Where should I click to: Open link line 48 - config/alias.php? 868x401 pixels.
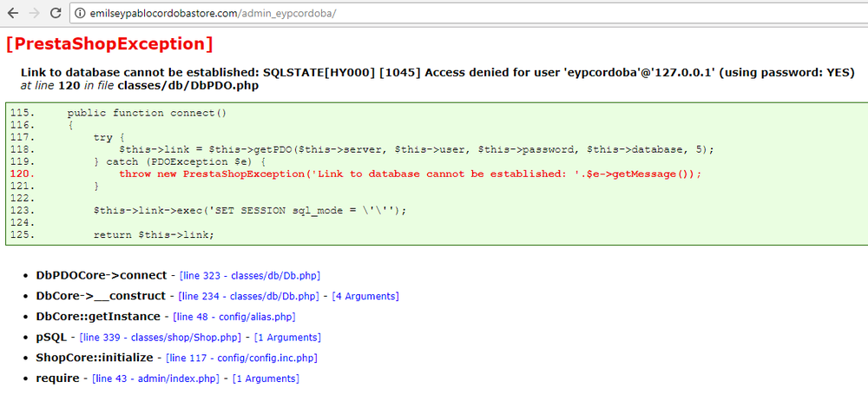click(234, 317)
